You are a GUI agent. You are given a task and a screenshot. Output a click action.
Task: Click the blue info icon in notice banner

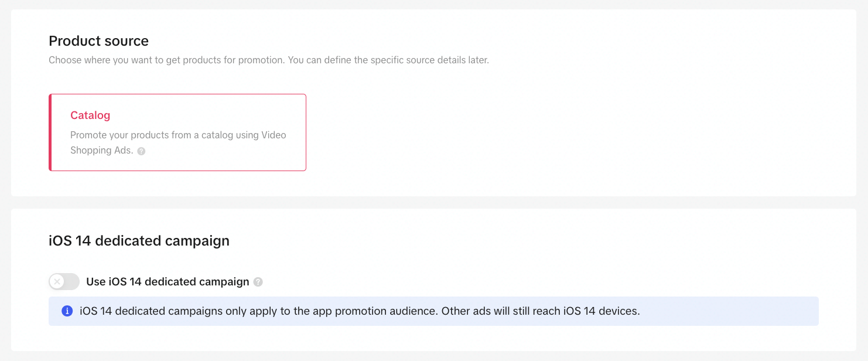[x=67, y=311]
